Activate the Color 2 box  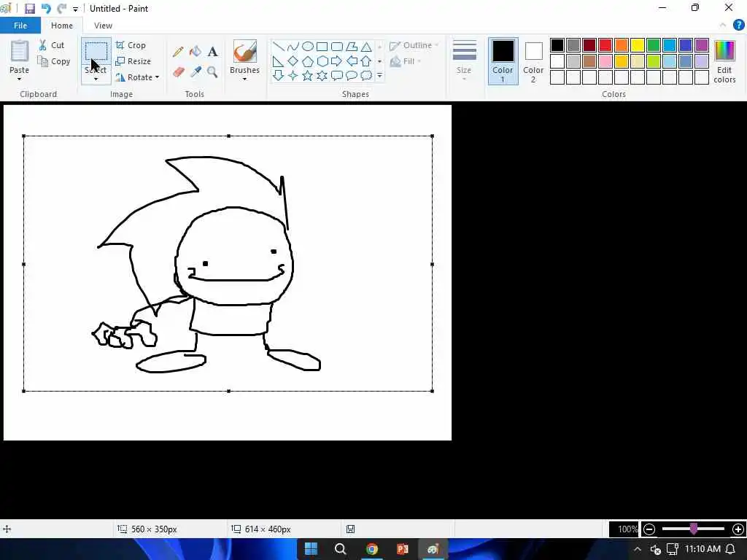click(533, 61)
